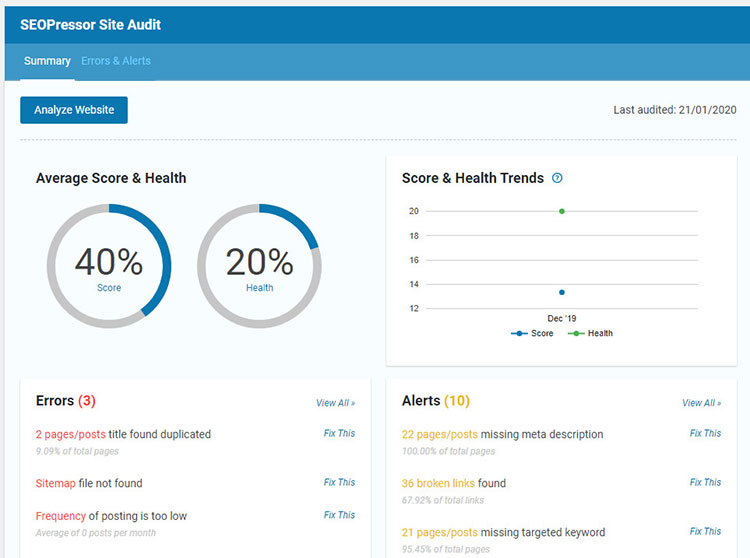This screenshot has width=750, height=558.
Task: Select the green Health data point
Action: pyautogui.click(x=562, y=211)
